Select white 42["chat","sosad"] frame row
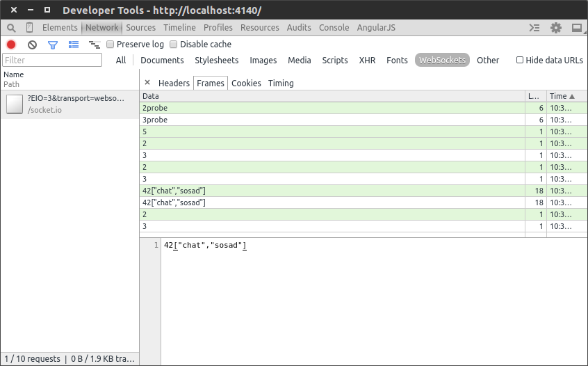The height and width of the screenshot is (366, 588). click(364, 202)
